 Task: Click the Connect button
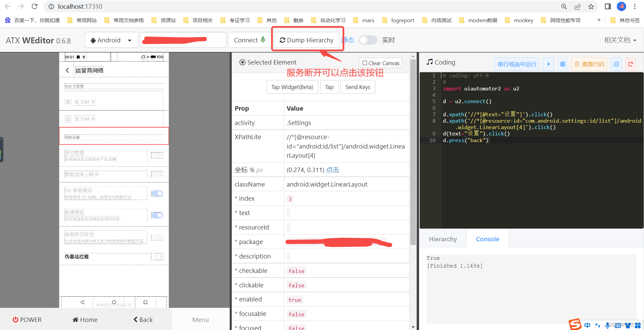(249, 40)
